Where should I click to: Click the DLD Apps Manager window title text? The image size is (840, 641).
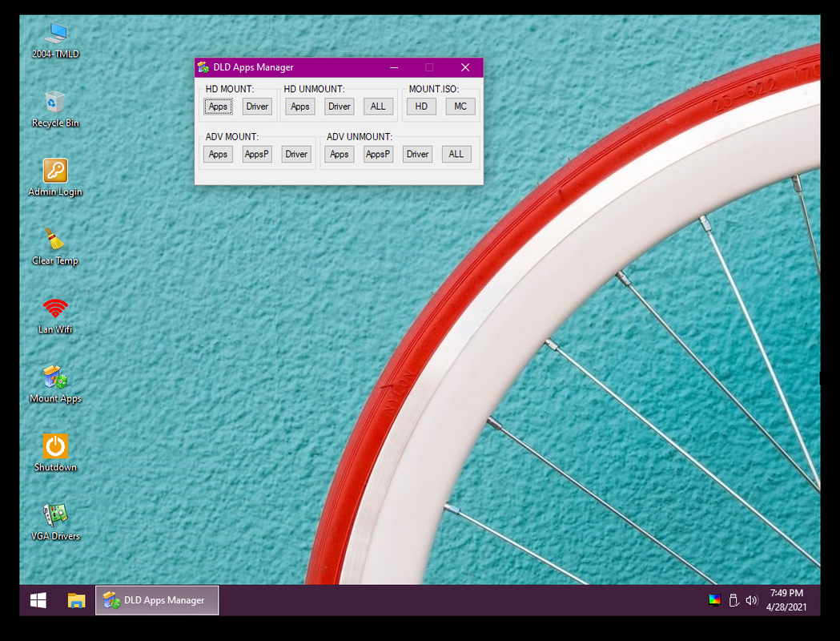(253, 67)
